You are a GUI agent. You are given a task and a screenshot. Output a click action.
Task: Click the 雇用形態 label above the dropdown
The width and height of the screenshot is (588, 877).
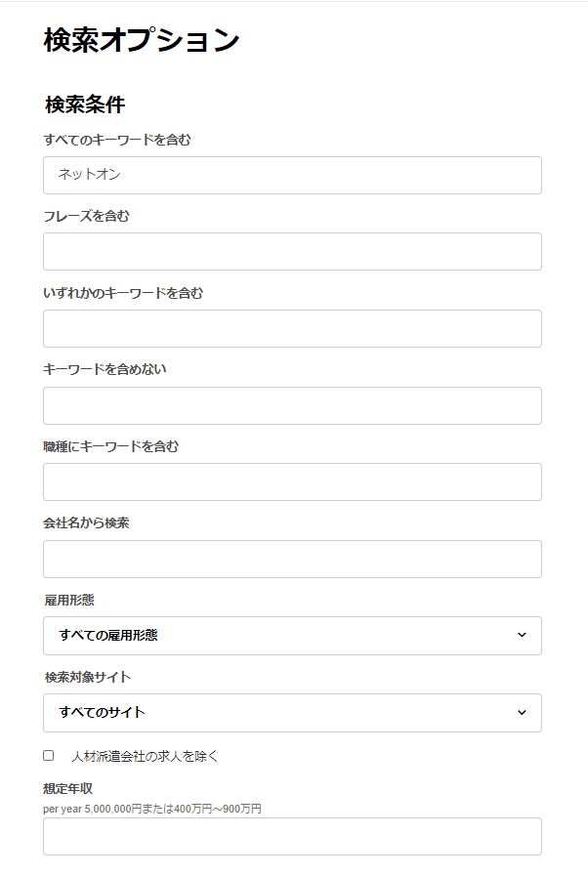[x=69, y=601]
